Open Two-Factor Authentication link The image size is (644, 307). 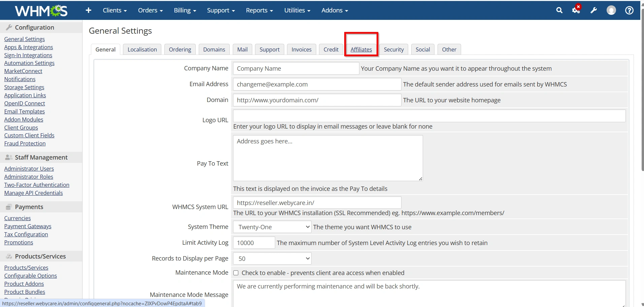(37, 185)
